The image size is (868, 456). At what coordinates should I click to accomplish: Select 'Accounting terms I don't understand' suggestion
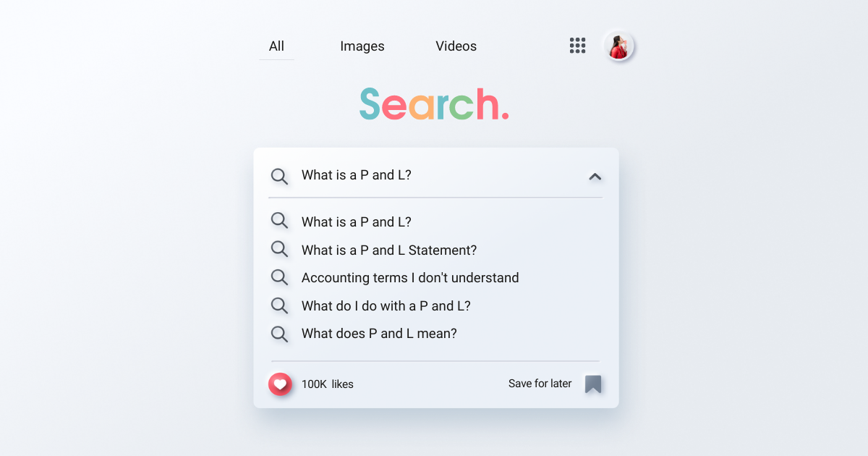tap(410, 278)
